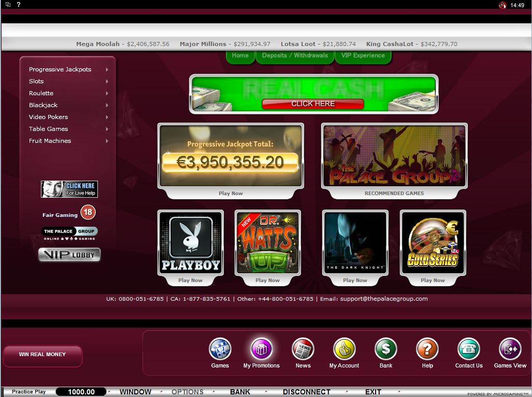Switch to Games View icon

coord(510,348)
